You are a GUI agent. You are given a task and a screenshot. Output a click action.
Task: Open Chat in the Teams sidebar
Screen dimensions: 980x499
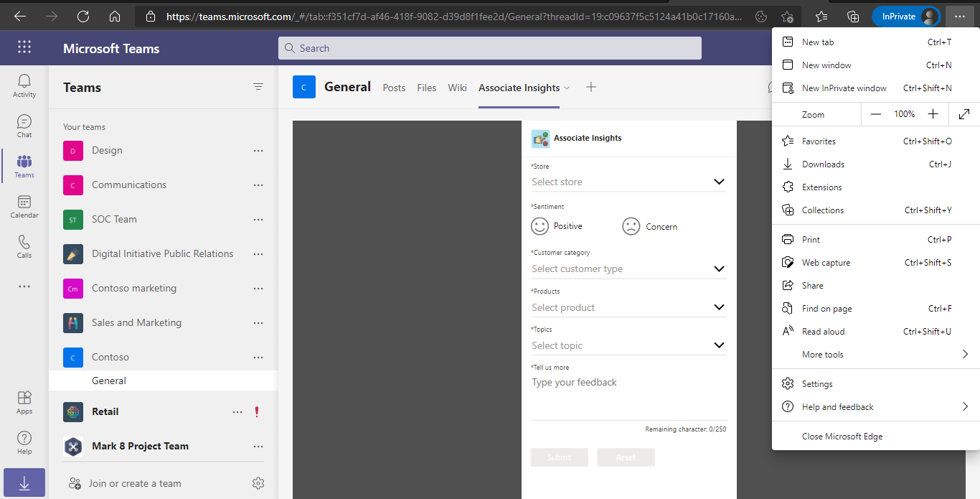[24, 126]
